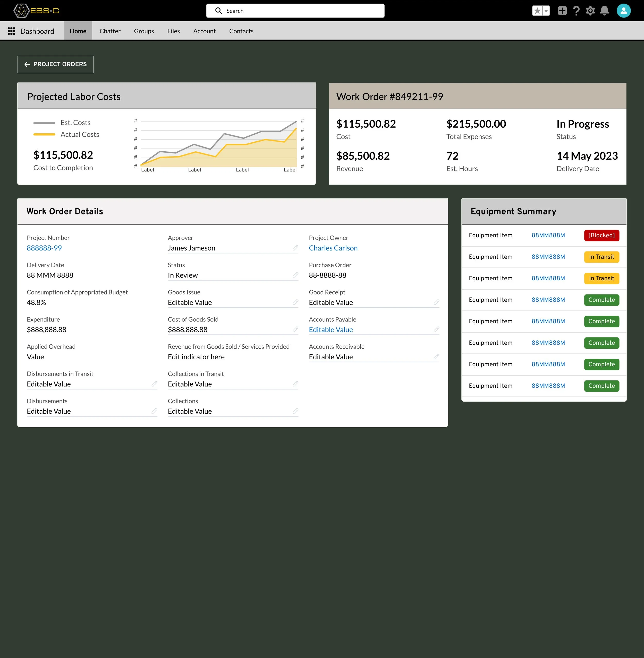Click the EBS-C logo
644x658 pixels.
point(36,11)
